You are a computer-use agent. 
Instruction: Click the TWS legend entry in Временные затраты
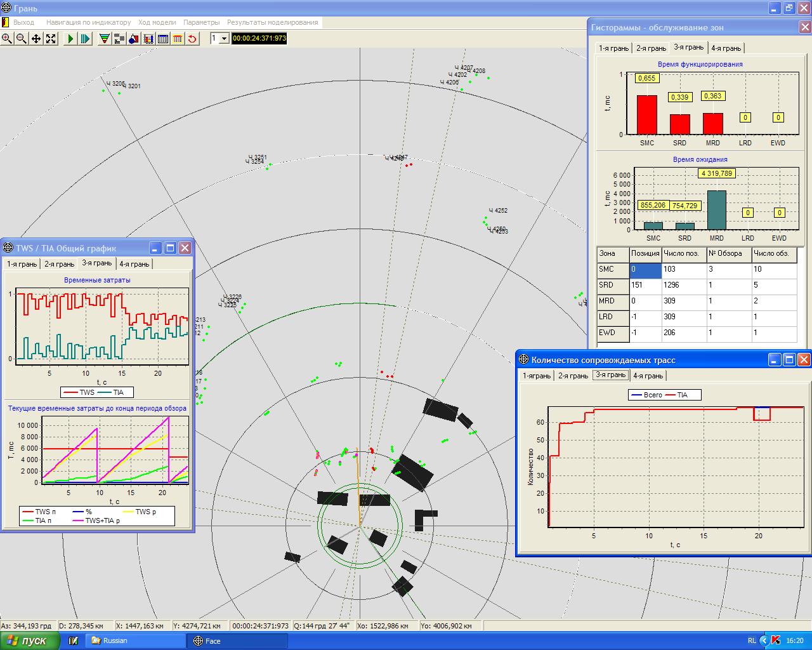pyautogui.click(x=79, y=392)
